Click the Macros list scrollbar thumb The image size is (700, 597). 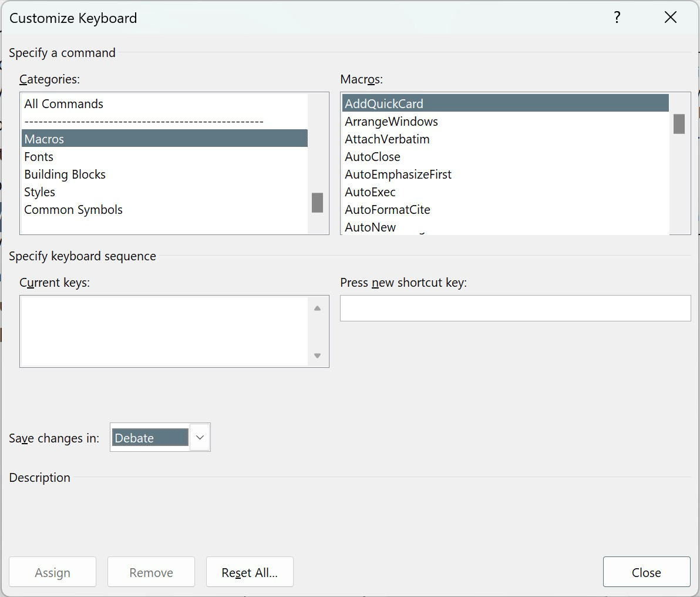679,124
